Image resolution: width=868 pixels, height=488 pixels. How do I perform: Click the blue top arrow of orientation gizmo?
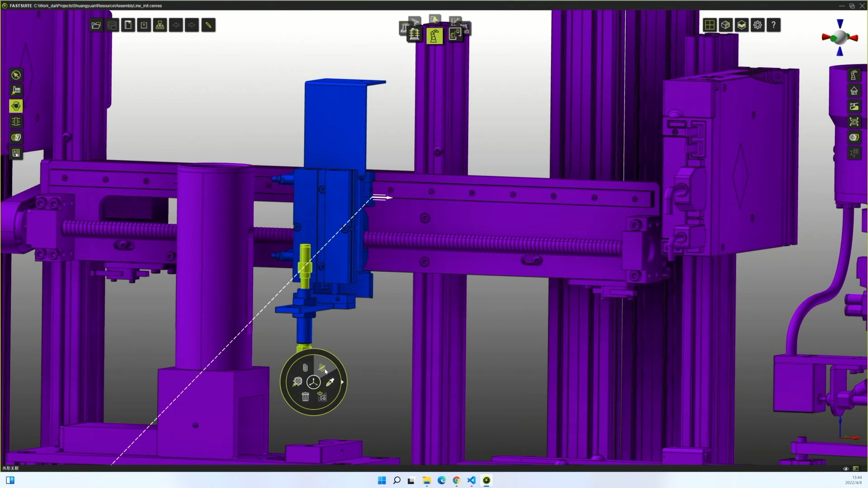(x=840, y=23)
